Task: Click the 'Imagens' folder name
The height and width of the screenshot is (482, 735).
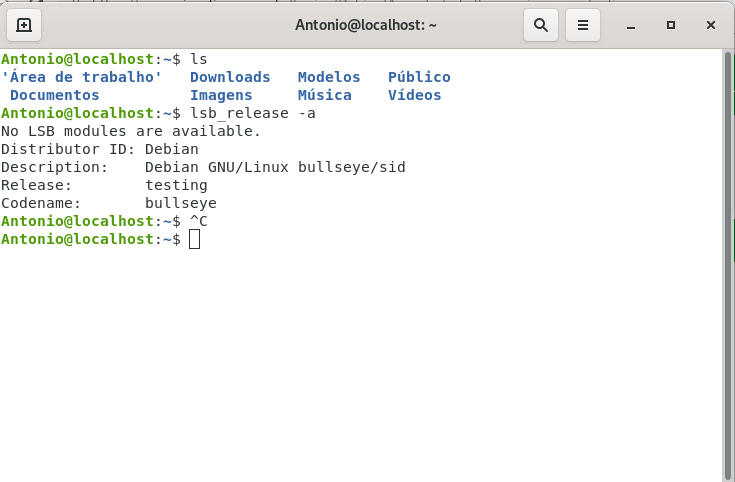Action: point(221,95)
